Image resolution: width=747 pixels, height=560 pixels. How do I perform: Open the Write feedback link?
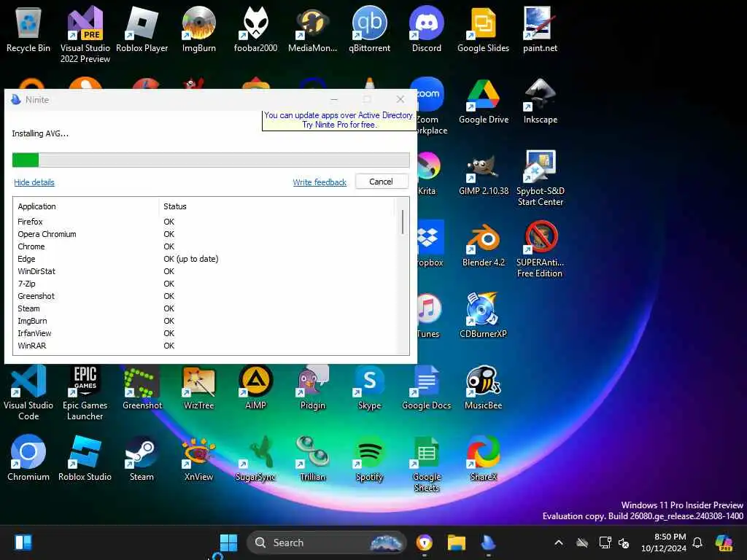(320, 182)
